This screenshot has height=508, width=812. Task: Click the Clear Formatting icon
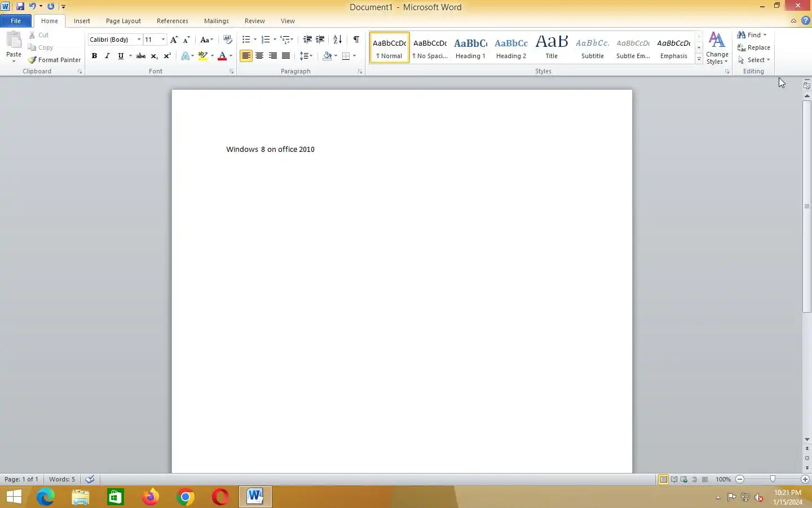click(x=228, y=40)
